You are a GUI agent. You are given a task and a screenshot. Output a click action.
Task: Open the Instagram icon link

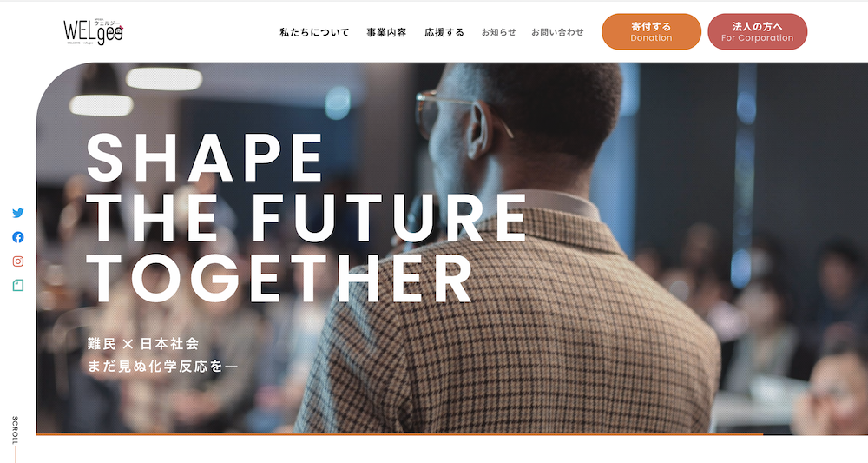(17, 261)
